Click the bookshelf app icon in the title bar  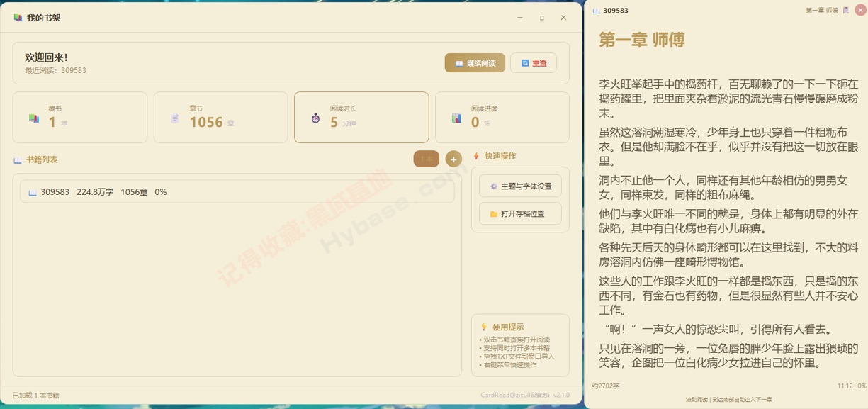(18, 18)
